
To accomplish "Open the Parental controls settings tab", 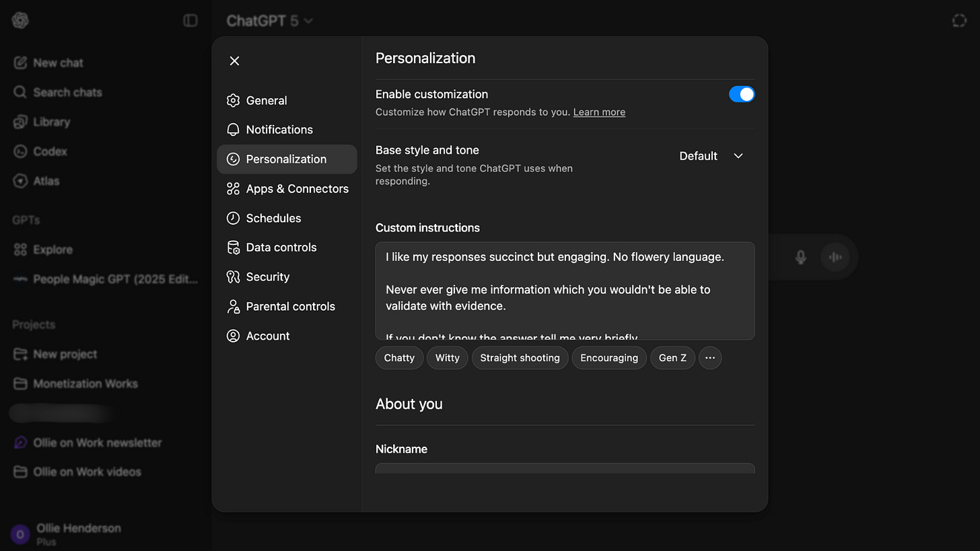I will [287, 307].
